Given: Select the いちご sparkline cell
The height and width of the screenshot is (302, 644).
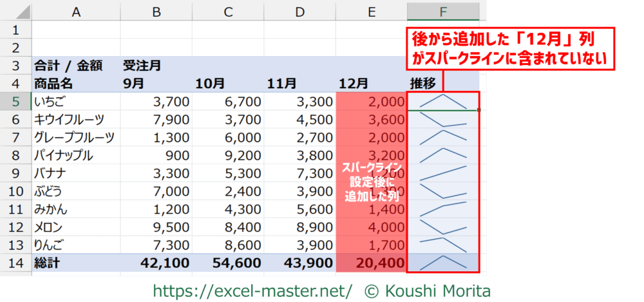Looking at the screenshot, I should point(442,101).
